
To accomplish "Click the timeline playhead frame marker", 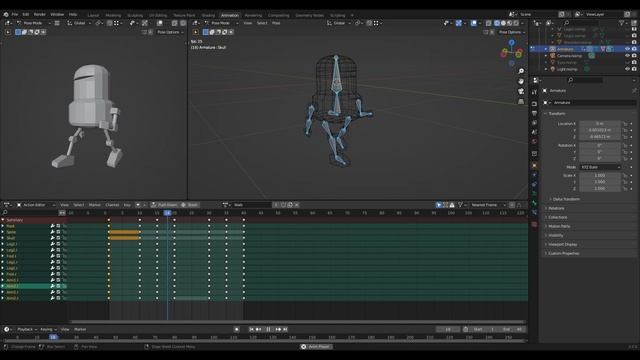I will point(53,337).
